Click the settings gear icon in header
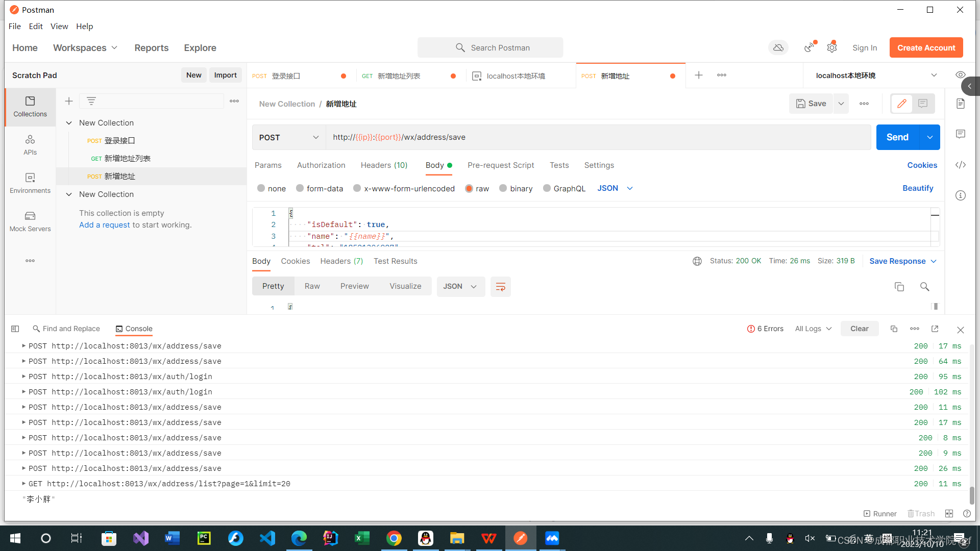The width and height of the screenshot is (980, 551). [x=832, y=47]
